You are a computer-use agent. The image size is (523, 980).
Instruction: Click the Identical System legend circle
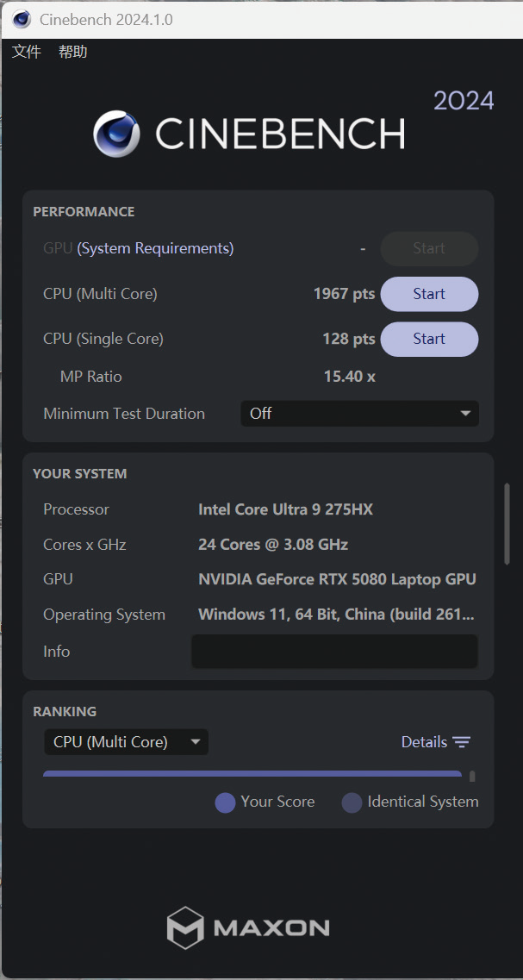click(x=352, y=802)
